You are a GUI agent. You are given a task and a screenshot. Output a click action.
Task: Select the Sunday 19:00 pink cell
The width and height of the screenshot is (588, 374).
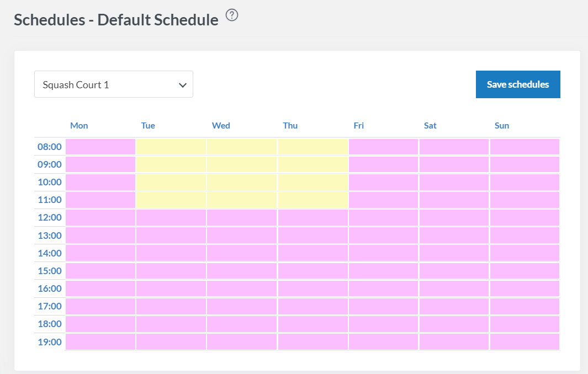point(525,341)
